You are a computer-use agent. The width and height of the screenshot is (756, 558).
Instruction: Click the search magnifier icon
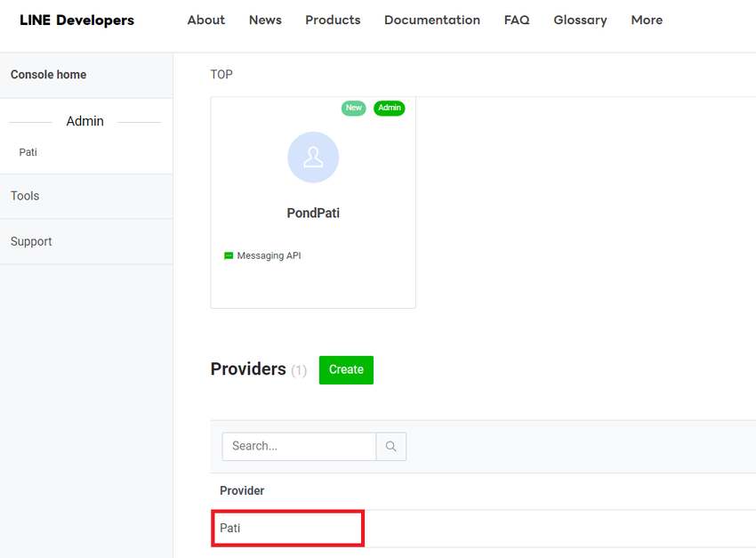391,446
